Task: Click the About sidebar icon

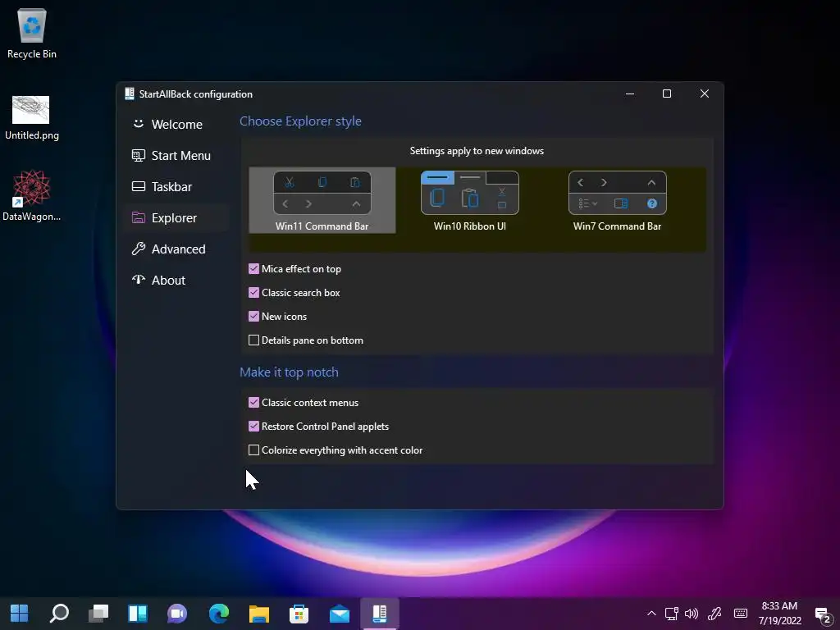Action: (x=138, y=280)
